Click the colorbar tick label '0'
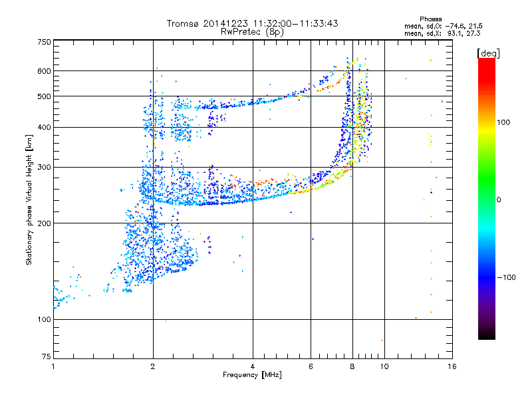The height and width of the screenshot is (399, 532). 498,200
